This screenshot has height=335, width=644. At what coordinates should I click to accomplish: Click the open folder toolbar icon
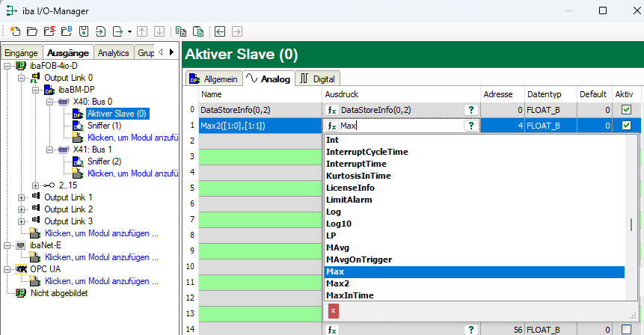[31, 31]
